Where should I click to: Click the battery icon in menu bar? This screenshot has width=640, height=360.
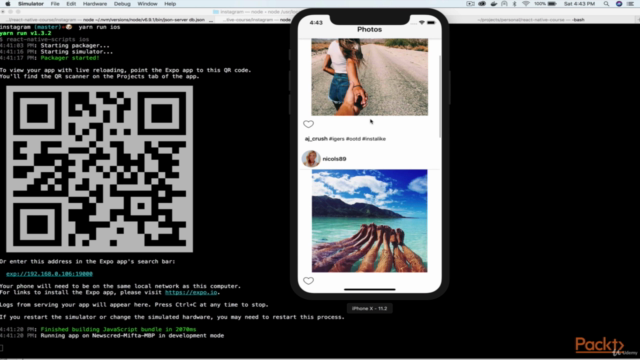click(x=552, y=4)
